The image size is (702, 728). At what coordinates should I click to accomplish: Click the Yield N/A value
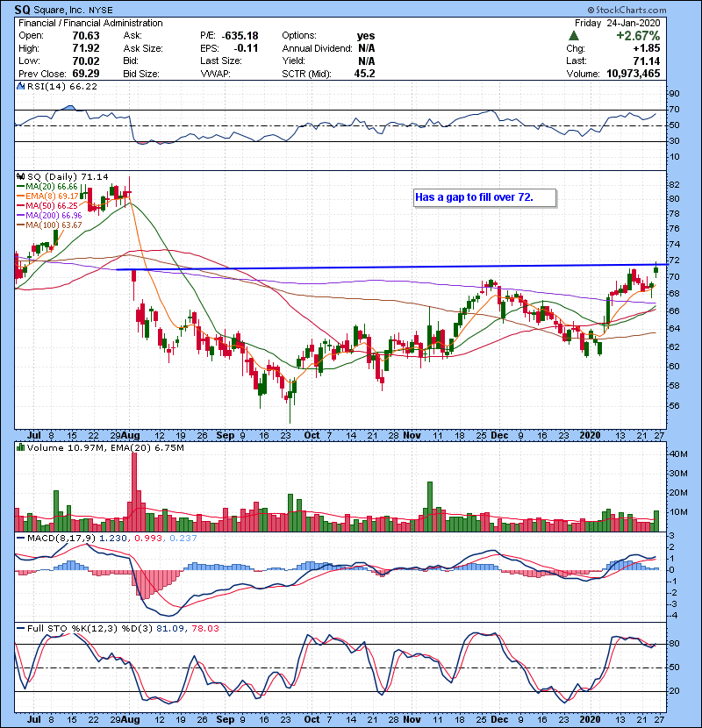pos(367,61)
